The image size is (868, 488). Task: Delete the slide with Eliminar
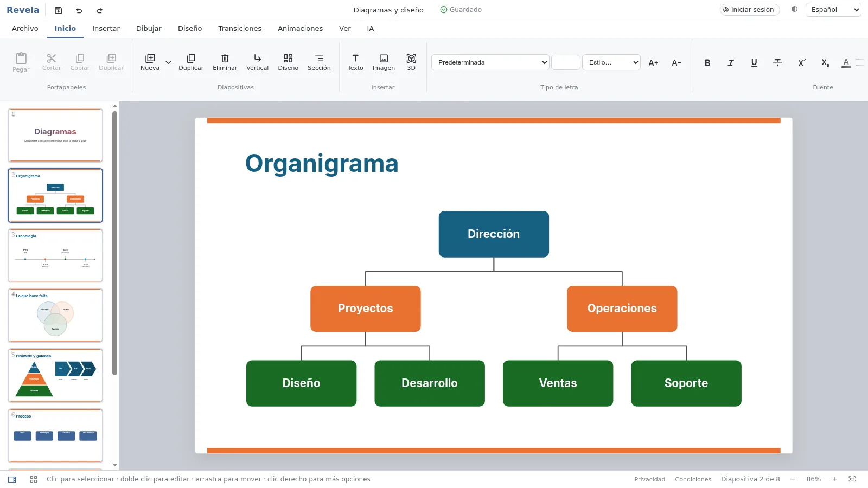[225, 62]
